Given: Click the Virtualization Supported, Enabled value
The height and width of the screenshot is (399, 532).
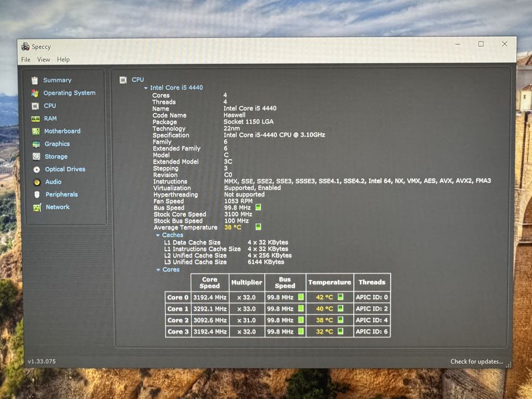Looking at the screenshot, I should click(253, 188).
